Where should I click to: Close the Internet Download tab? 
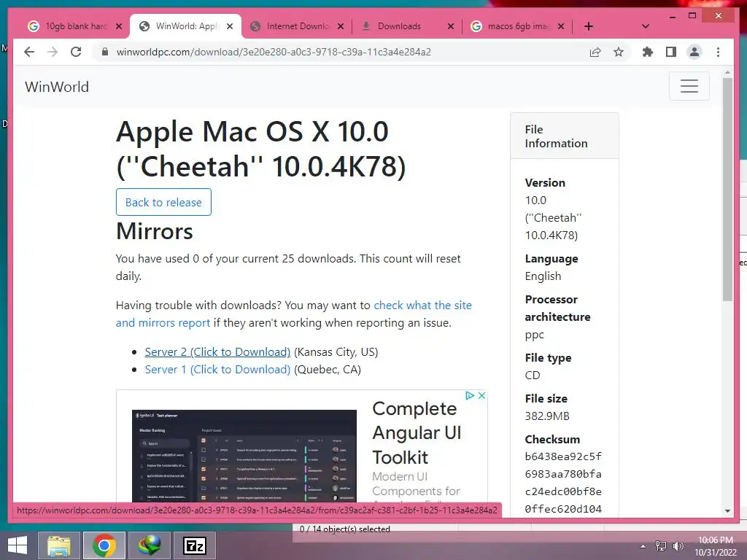coord(341,26)
